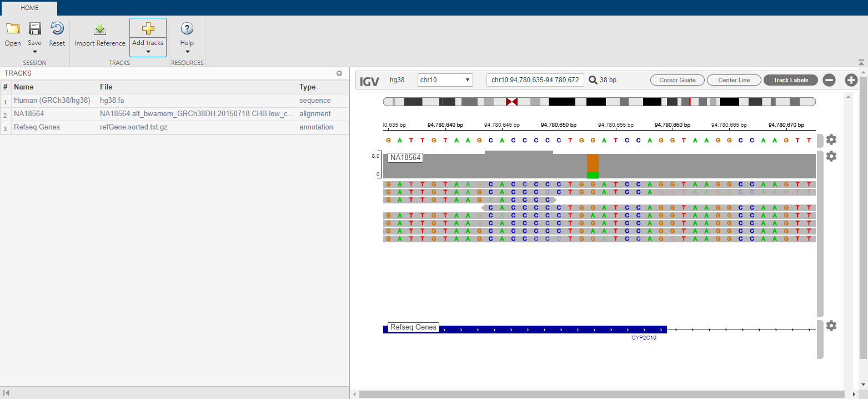
Task: Toggle Track Labels visibility
Action: click(790, 79)
